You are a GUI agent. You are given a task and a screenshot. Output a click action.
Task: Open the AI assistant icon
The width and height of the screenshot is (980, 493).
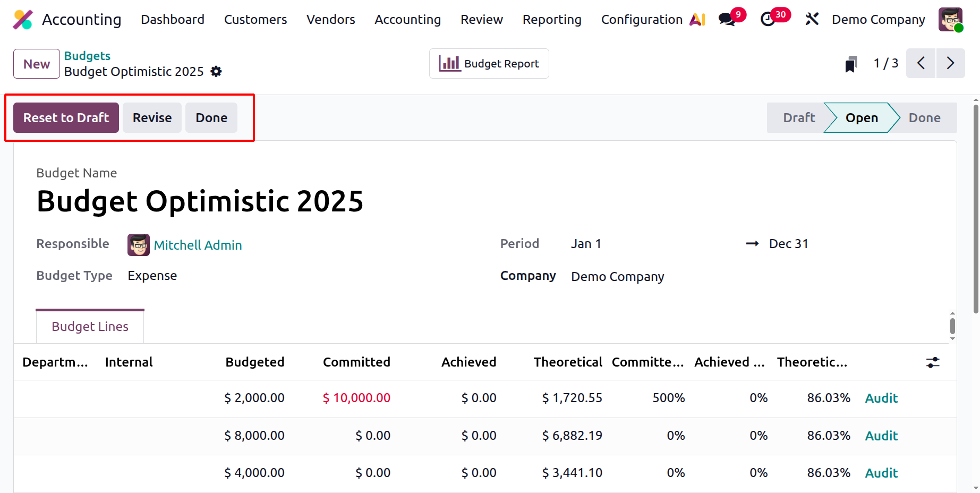(697, 20)
